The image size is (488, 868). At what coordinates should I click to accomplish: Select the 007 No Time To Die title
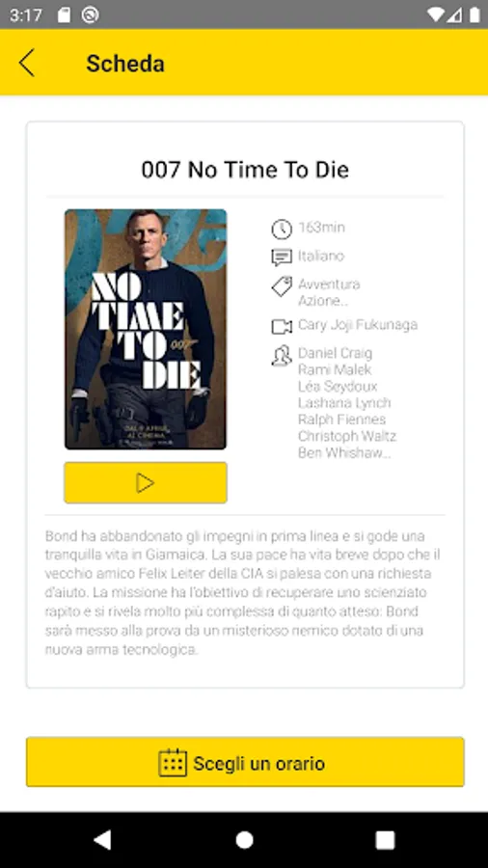pos(245,170)
